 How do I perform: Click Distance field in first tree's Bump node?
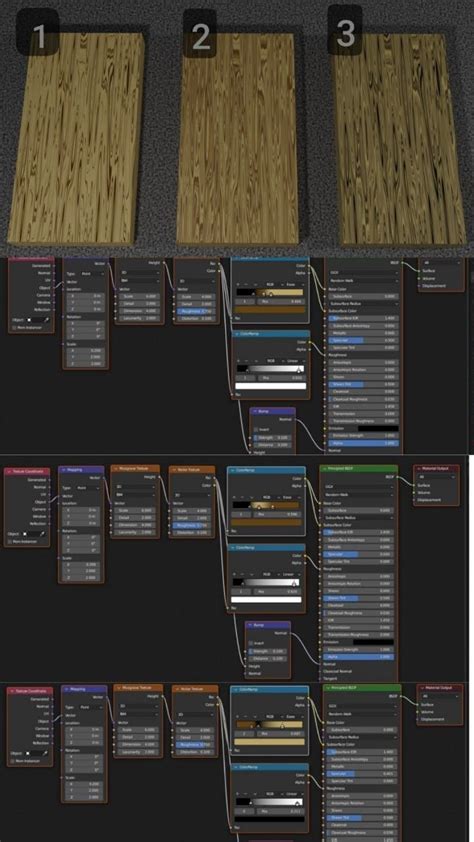[x=272, y=445]
